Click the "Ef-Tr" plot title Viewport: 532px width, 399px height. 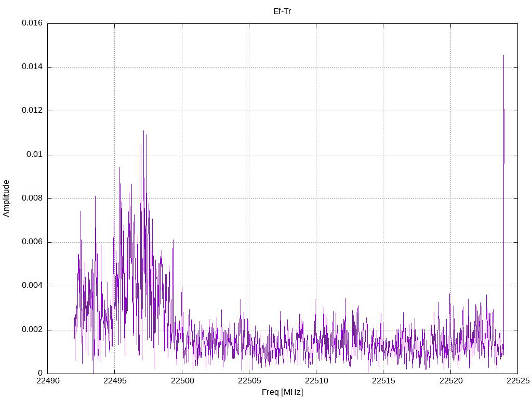click(282, 11)
